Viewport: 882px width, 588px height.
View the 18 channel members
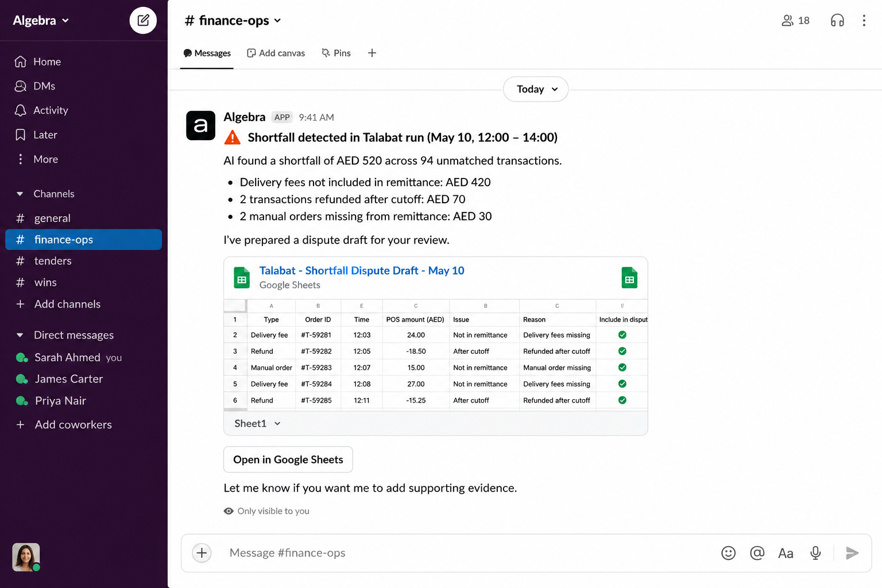pyautogui.click(x=795, y=21)
